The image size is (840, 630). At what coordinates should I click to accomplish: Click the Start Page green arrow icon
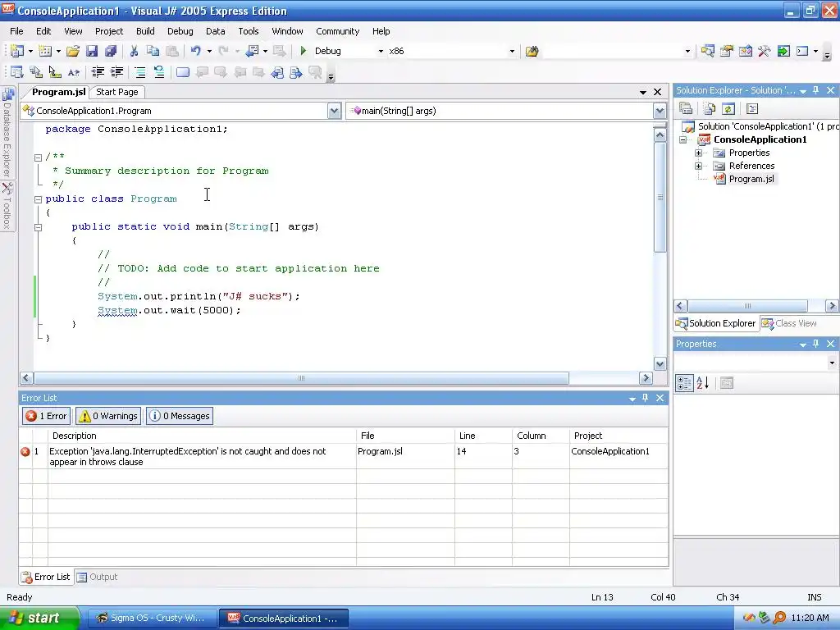783,51
